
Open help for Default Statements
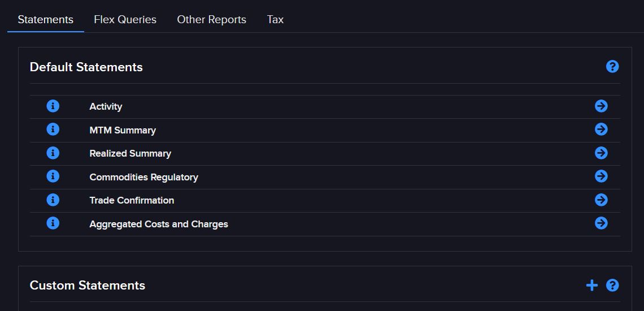[x=612, y=67]
